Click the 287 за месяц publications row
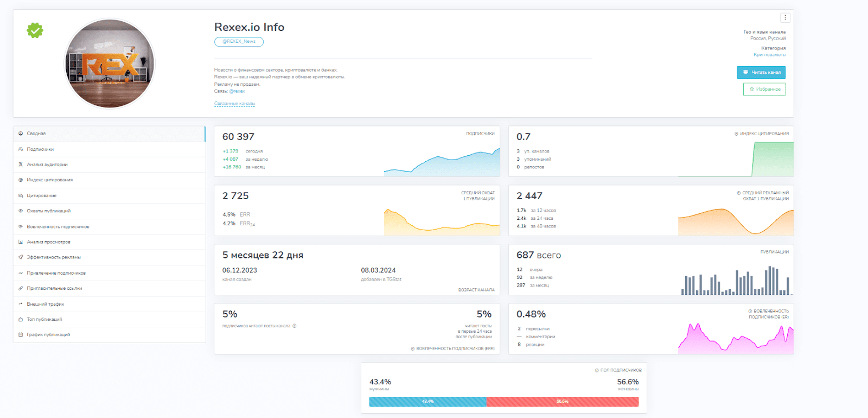 coord(533,286)
